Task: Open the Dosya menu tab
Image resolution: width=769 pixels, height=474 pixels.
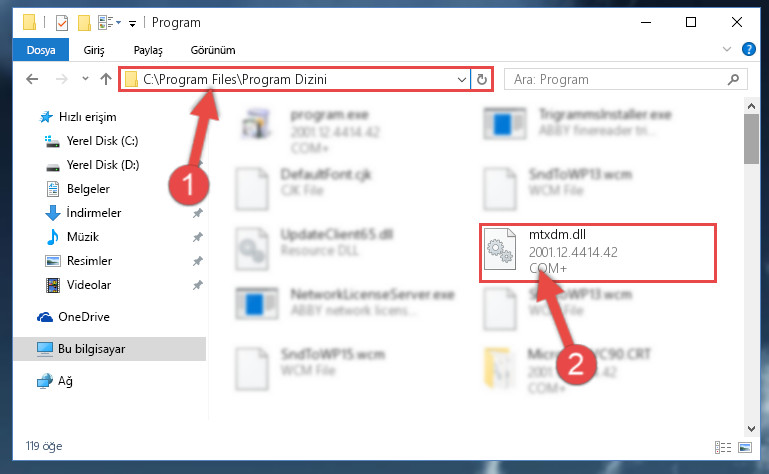Action: click(41, 50)
